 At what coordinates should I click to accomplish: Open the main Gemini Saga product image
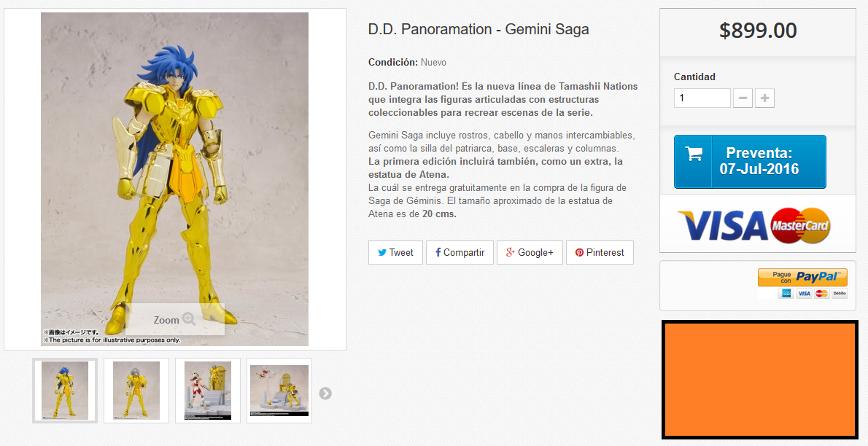click(174, 179)
